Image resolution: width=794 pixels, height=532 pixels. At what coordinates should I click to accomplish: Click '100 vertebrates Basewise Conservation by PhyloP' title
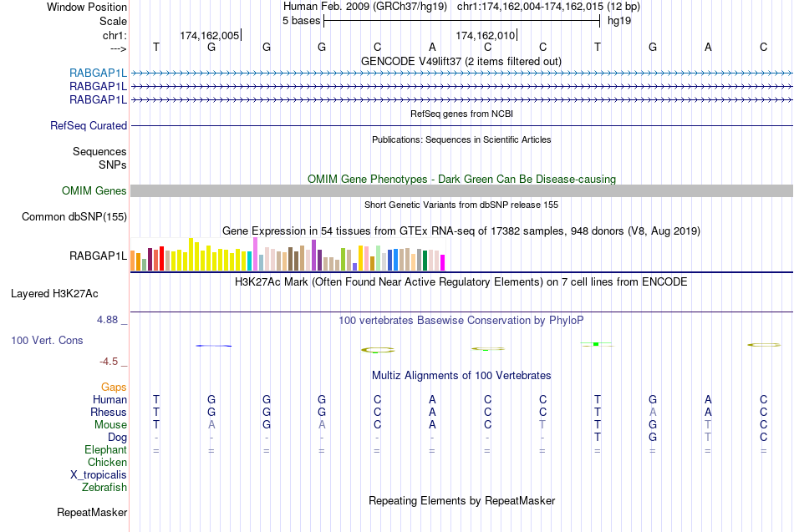tap(461, 321)
